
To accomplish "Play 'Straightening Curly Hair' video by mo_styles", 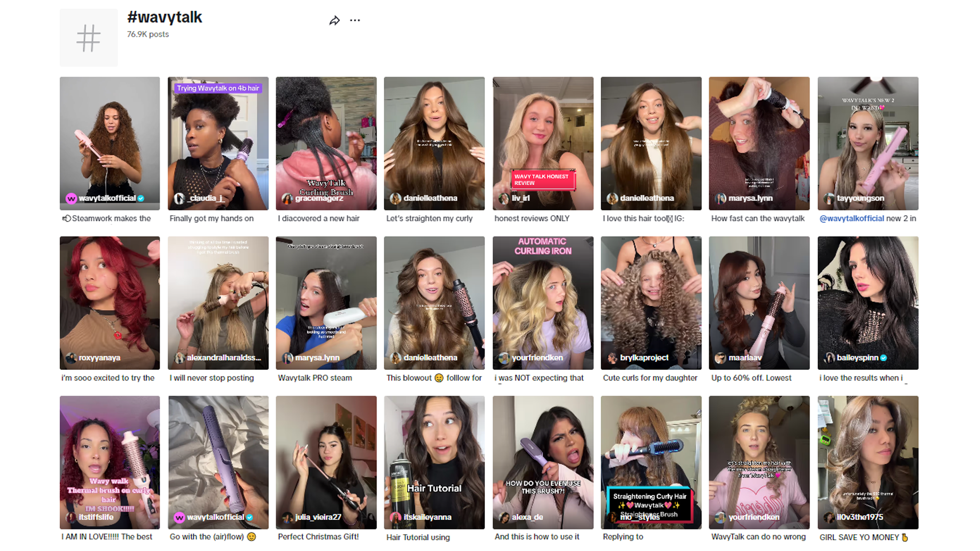I will (651, 462).
